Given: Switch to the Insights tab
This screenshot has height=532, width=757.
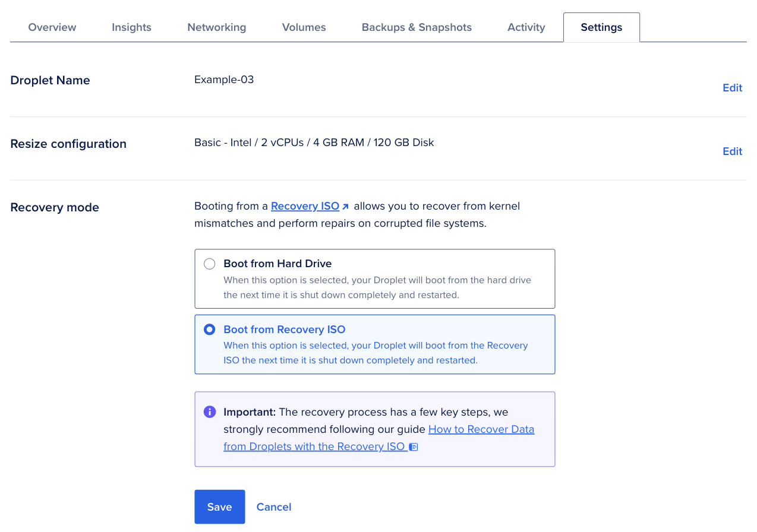Looking at the screenshot, I should [x=131, y=27].
